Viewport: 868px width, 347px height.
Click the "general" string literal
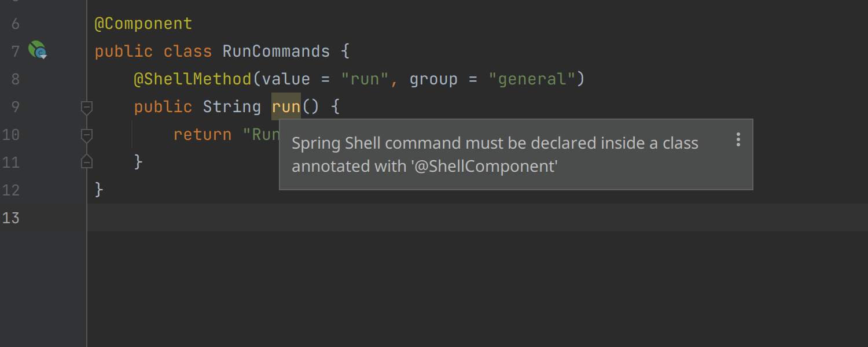[x=531, y=79]
